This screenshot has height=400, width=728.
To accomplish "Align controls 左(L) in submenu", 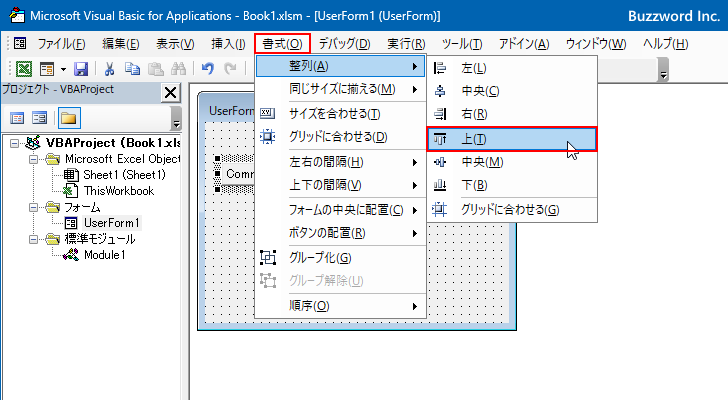I will [x=512, y=68].
